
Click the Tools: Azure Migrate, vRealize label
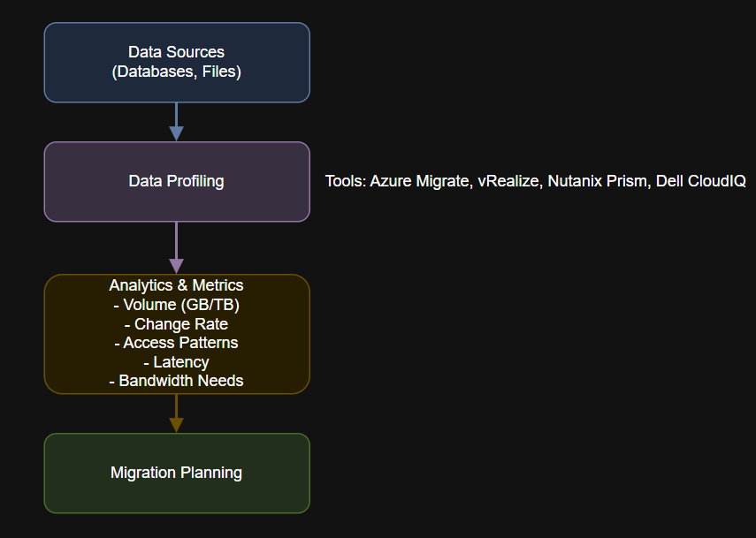point(535,181)
